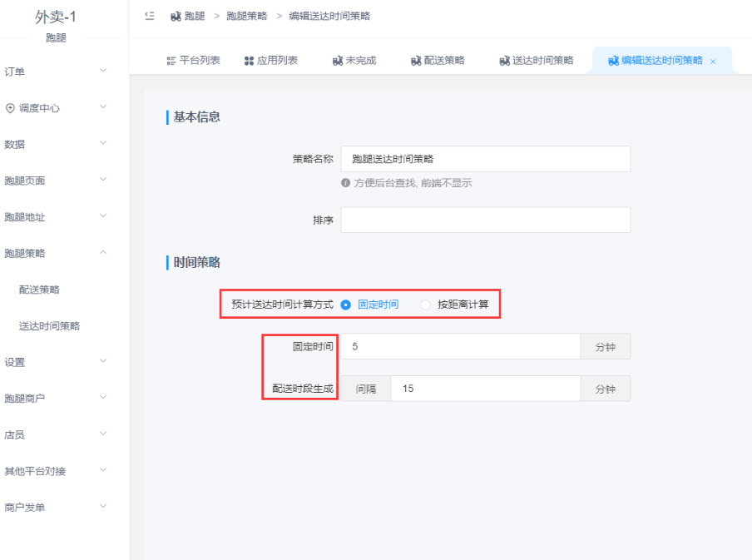Click the scooter icon on 配送策略 tab
This screenshot has width=752, height=560.
pos(416,61)
